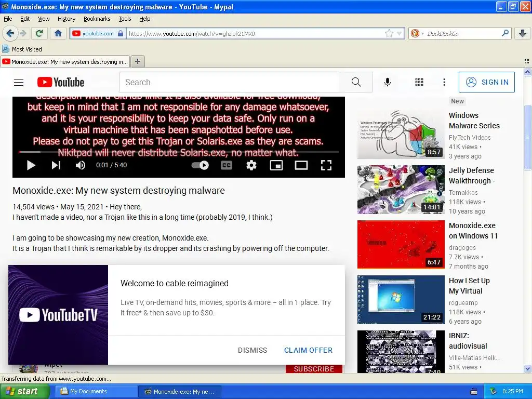Open Windows Malware Series video thumbnail
532x399 pixels.
401,135
